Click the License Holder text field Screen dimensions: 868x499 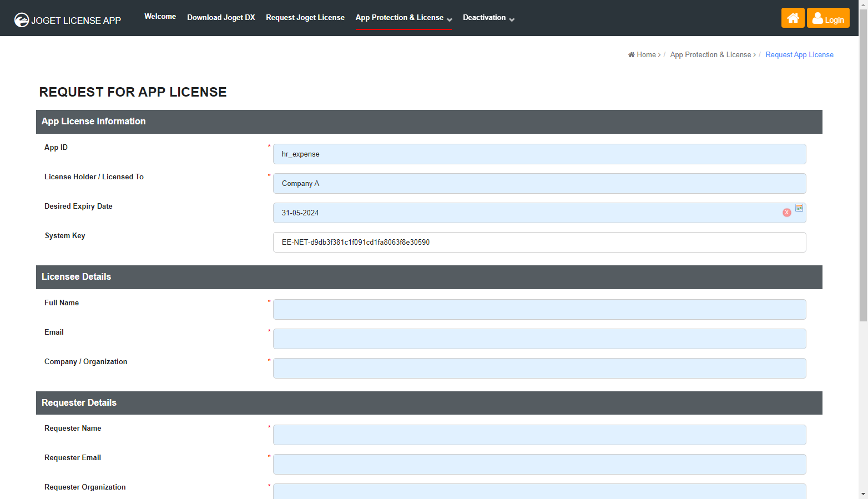539,184
